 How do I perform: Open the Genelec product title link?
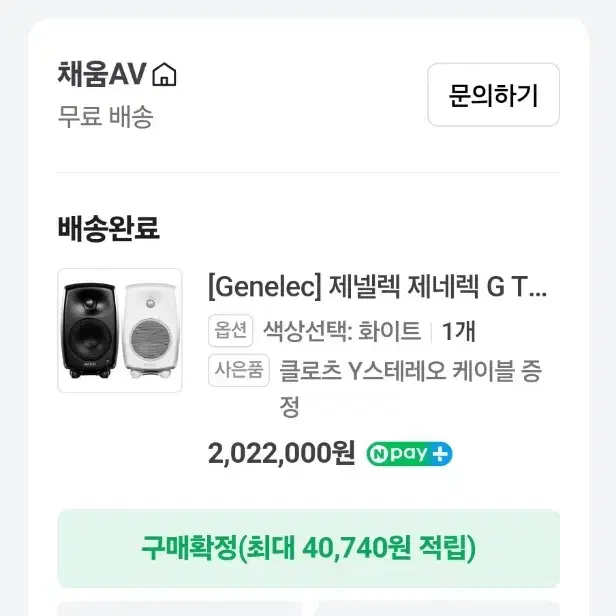(x=378, y=287)
